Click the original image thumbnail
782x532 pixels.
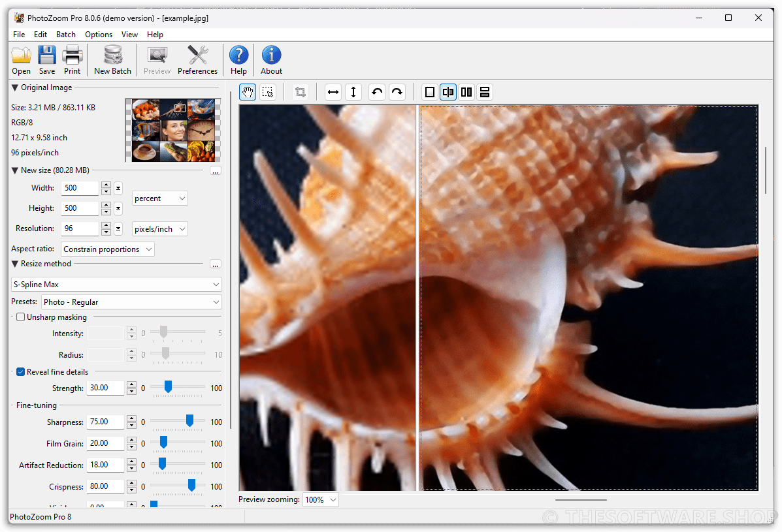point(173,130)
